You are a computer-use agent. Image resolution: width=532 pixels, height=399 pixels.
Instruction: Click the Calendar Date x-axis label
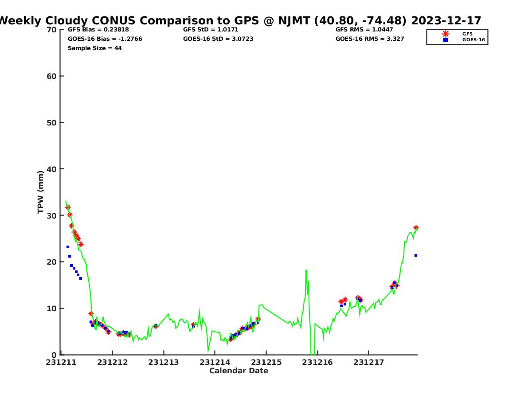(239, 371)
